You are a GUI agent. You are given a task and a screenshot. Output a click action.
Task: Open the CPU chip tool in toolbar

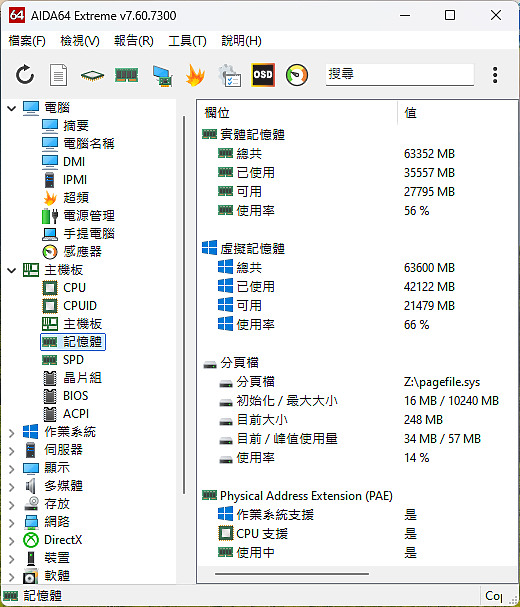pyautogui.click(x=92, y=75)
